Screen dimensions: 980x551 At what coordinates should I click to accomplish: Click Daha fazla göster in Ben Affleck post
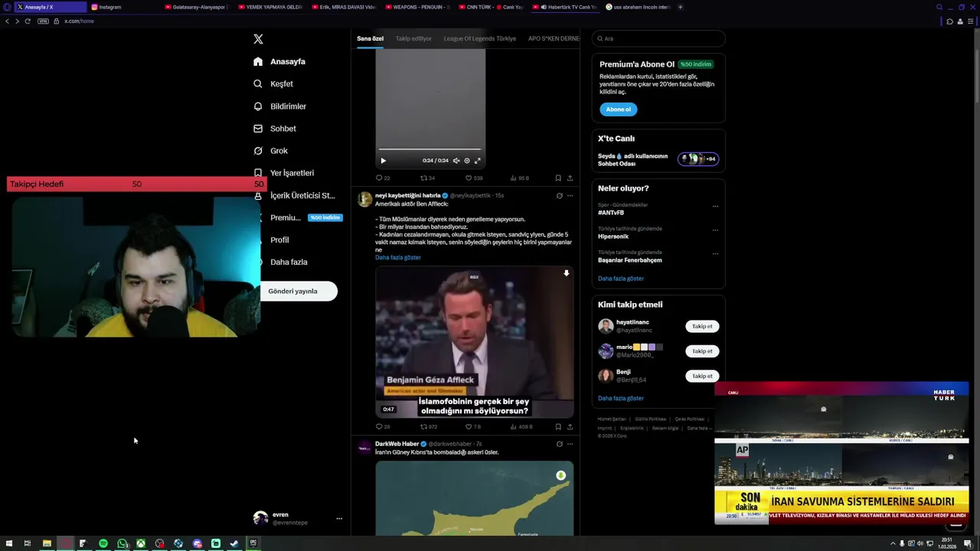pyautogui.click(x=398, y=258)
